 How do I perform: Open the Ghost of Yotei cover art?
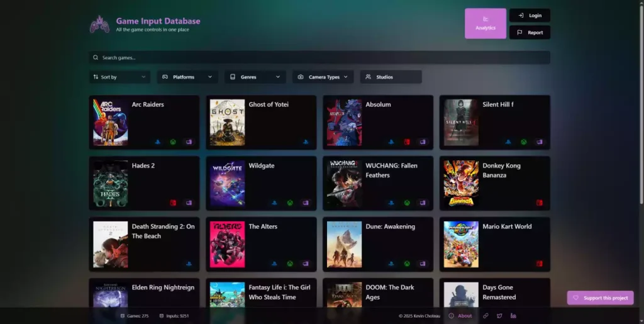[227, 123]
